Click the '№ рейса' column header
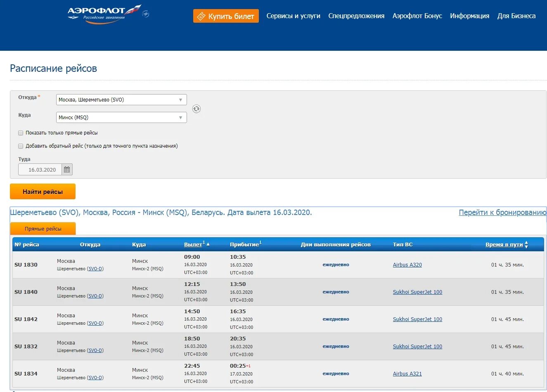This screenshot has width=547, height=392. 26,245
